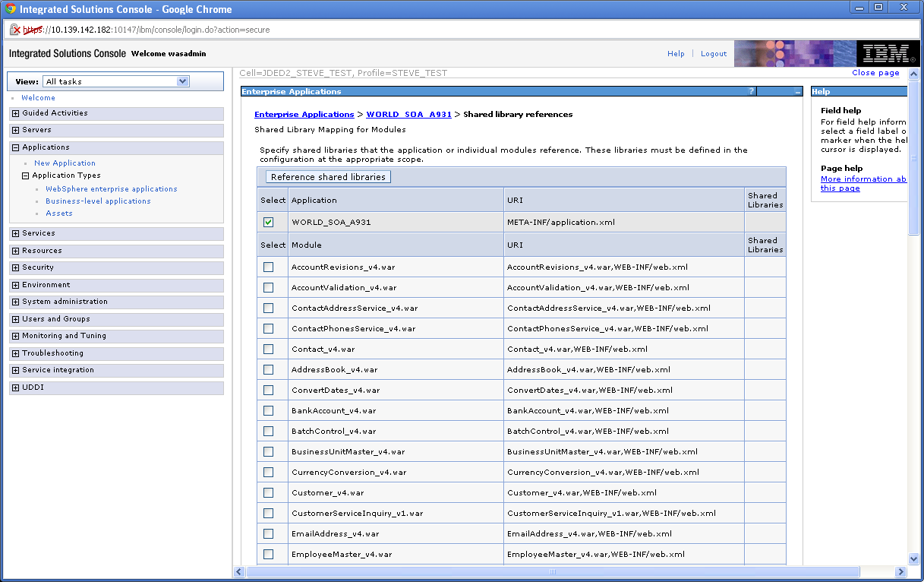The width and height of the screenshot is (924, 582).
Task: Check the AccountValidation_v4.war checkbox
Action: (268, 288)
